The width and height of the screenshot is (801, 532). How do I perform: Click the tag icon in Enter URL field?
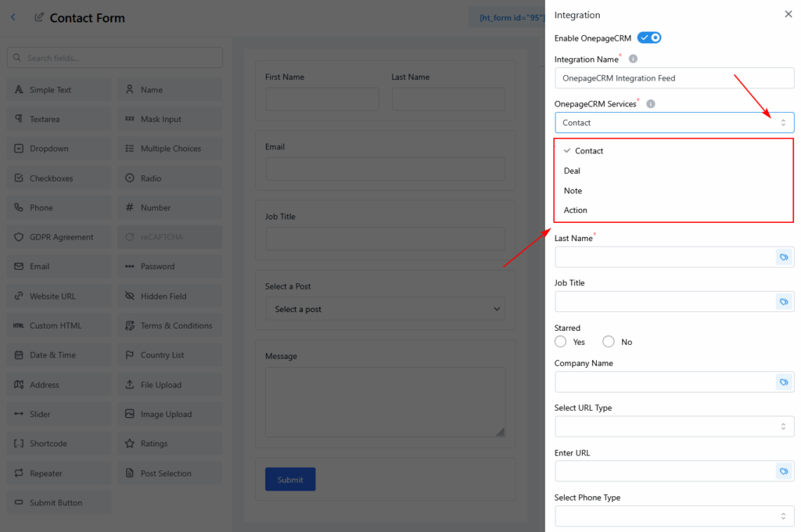[783, 471]
